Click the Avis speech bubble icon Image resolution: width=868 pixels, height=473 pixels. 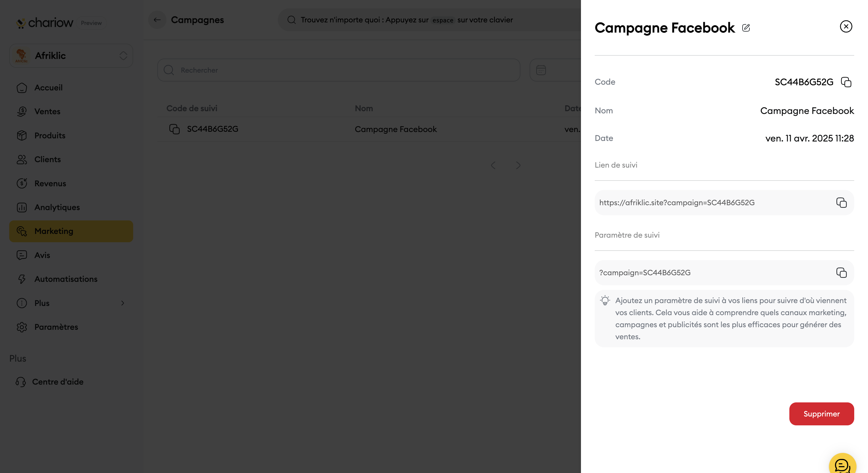pos(22,255)
